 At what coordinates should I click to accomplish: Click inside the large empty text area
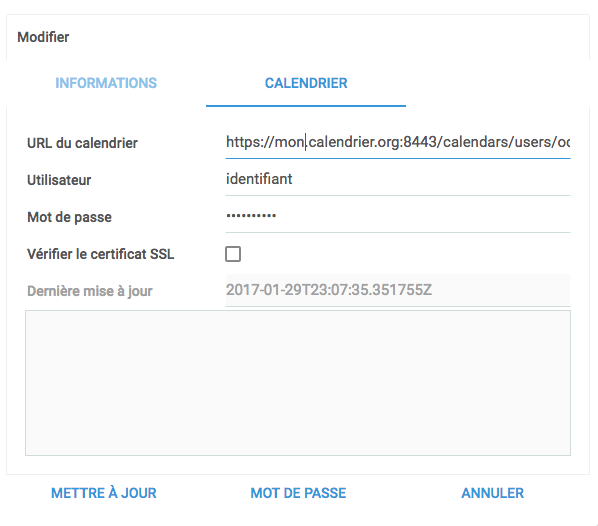(298, 383)
